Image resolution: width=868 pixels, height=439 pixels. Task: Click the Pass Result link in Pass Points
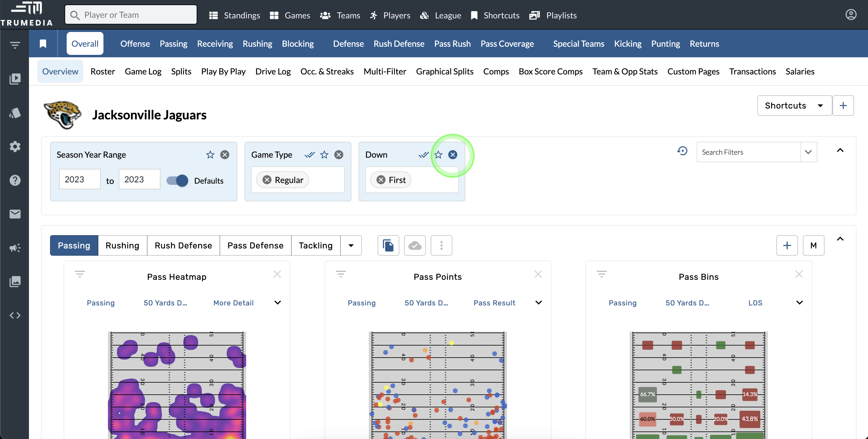(494, 302)
